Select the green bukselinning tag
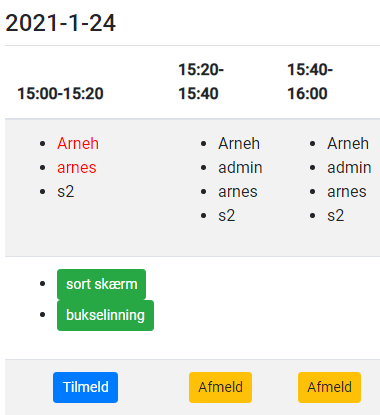The image size is (380, 415). click(x=105, y=315)
